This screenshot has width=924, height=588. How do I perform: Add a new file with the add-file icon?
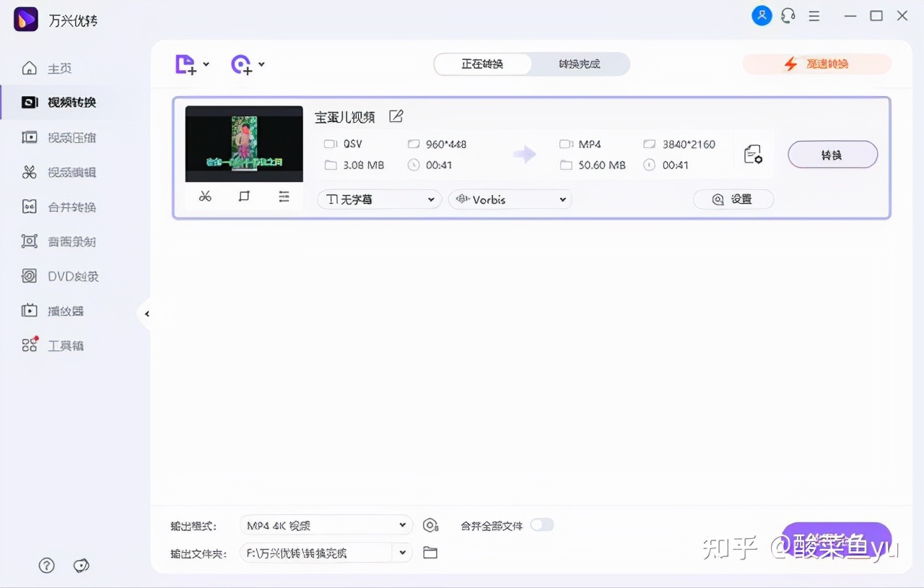[x=186, y=64]
